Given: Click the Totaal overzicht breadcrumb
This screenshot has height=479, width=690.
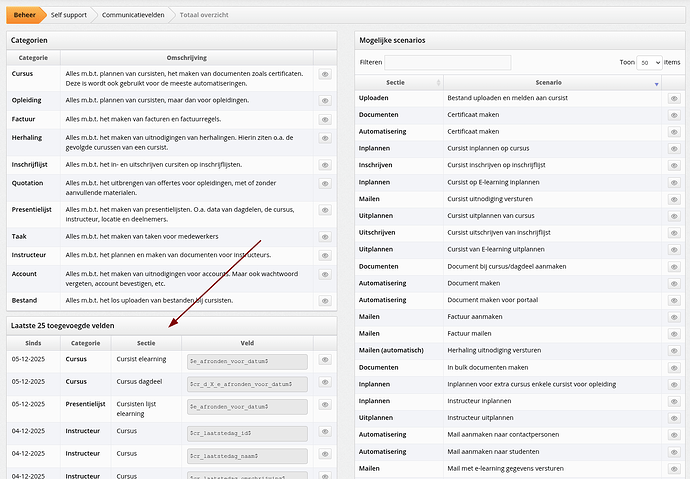Looking at the screenshot, I should coord(207,15).
